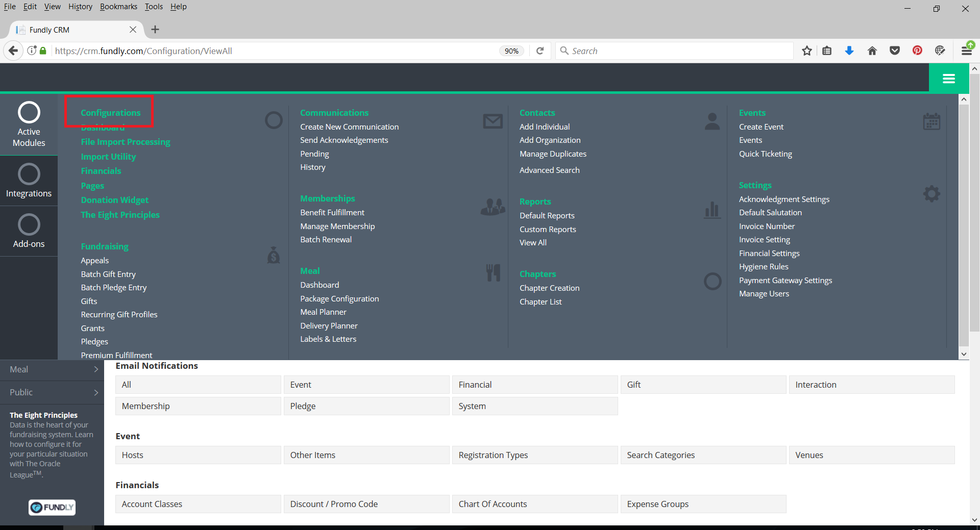Open a new browser tab

pyautogui.click(x=155, y=30)
